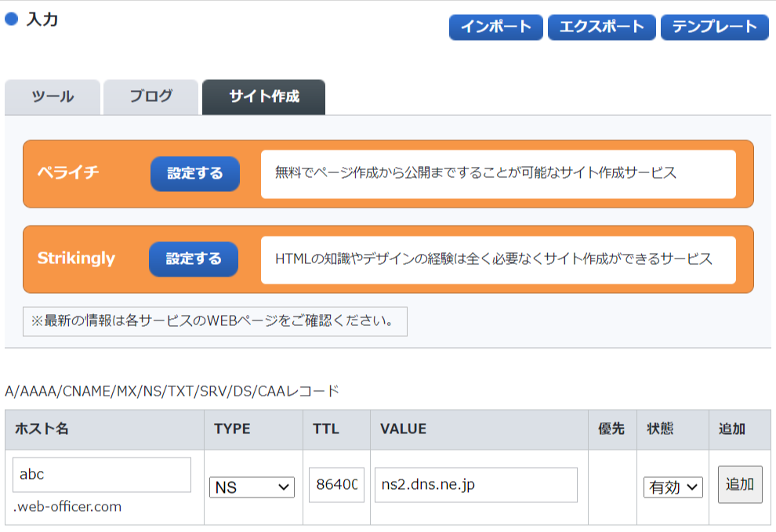This screenshot has height=532, width=776.
Task: Select the サイト作成 tab
Action: (x=264, y=97)
